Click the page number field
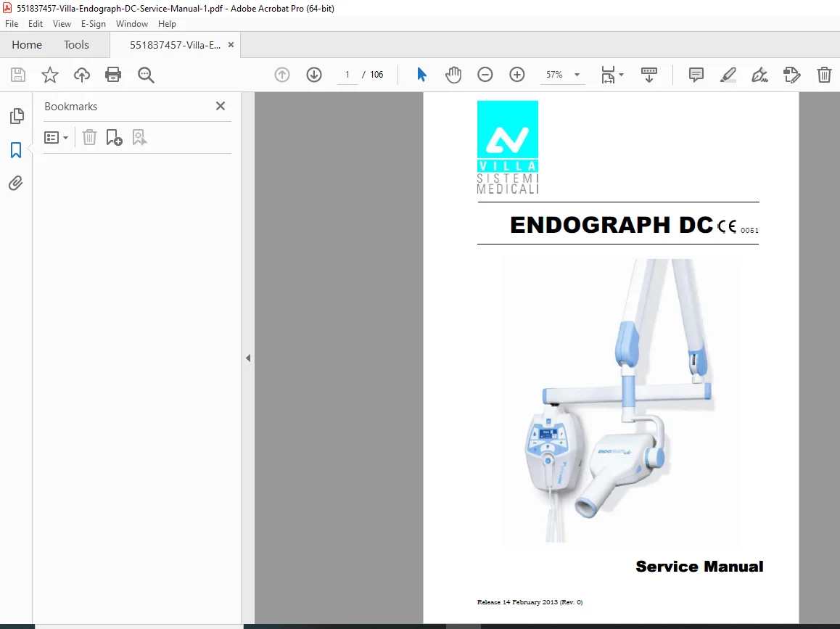840x629 pixels. 347,75
